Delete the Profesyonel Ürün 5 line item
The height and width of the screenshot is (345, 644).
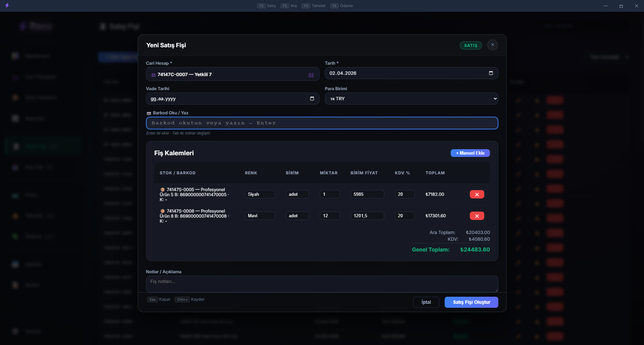tap(477, 194)
